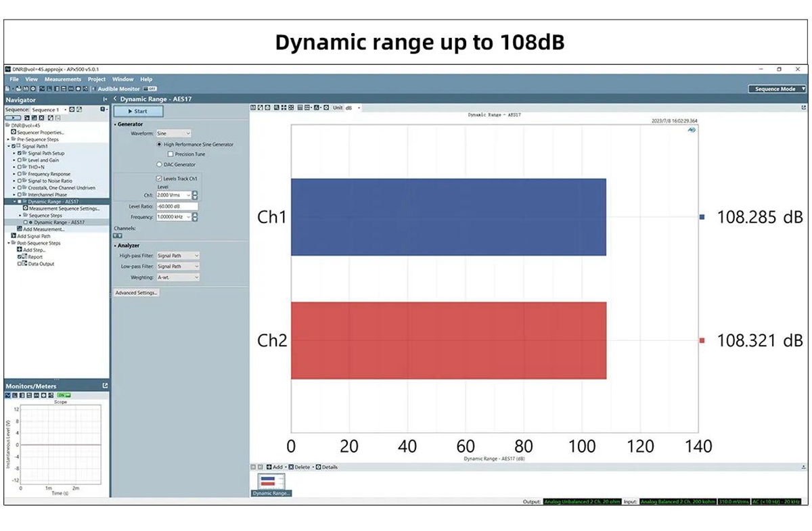The height and width of the screenshot is (531, 812).
Task: Open the Project menu
Action: click(x=97, y=79)
